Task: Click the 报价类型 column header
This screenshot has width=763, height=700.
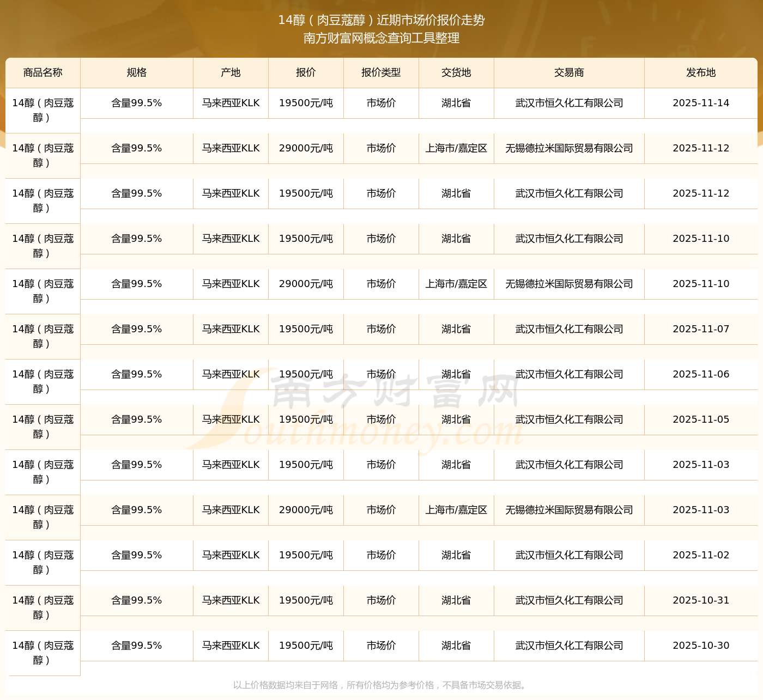Action: click(381, 72)
